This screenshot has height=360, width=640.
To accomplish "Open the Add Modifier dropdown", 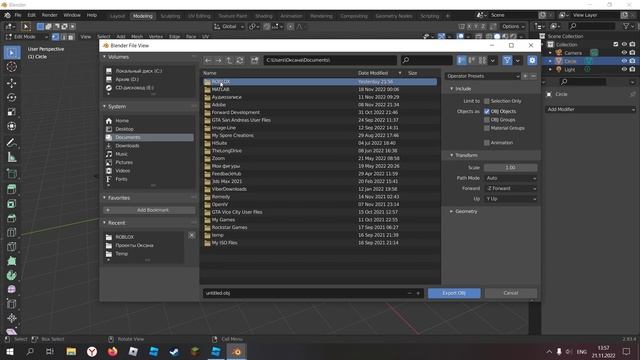I will click(591, 109).
